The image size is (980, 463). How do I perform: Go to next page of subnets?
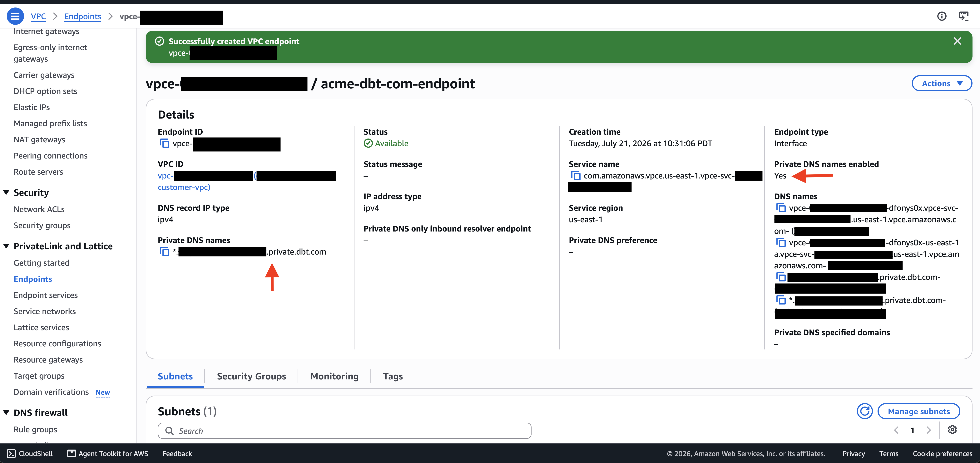tap(929, 430)
